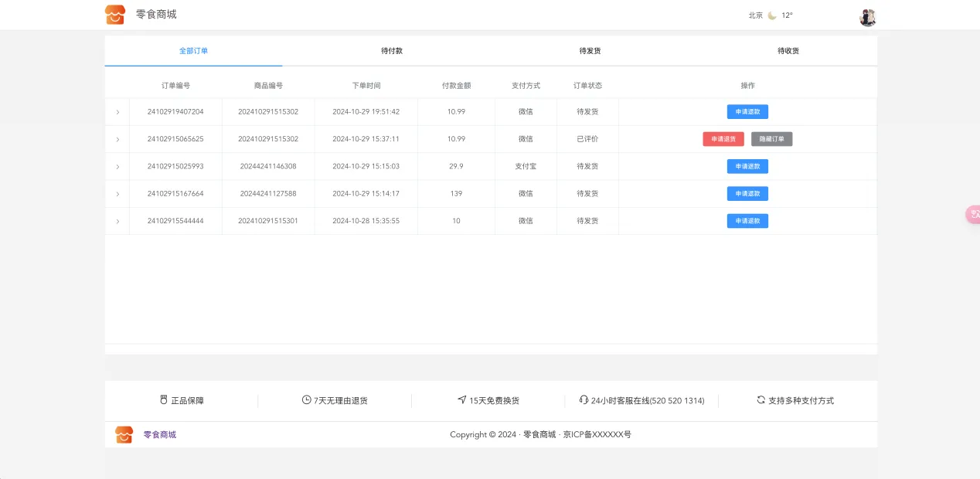980x479 pixels.
Task: Click the footer 零食商城 shop logo icon
Action: pyautogui.click(x=124, y=435)
